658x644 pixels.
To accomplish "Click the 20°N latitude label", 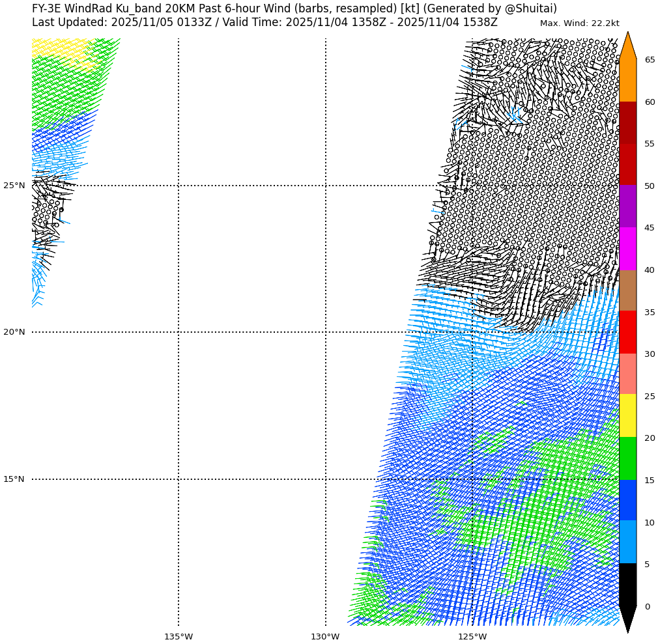I will coord(14,332).
